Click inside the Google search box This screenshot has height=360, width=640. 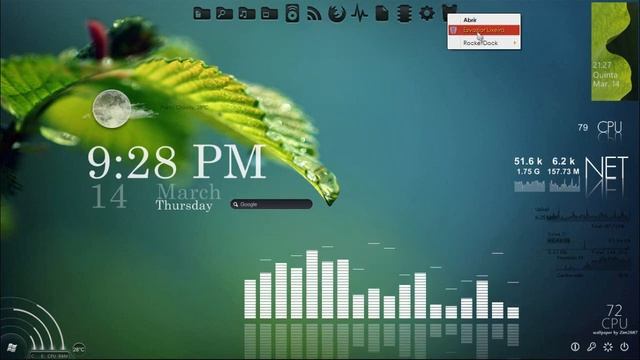coord(271,204)
